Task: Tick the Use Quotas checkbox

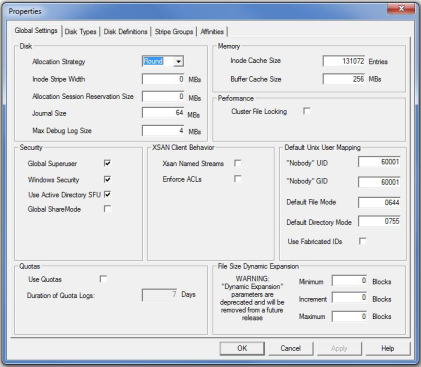Action: point(103,279)
